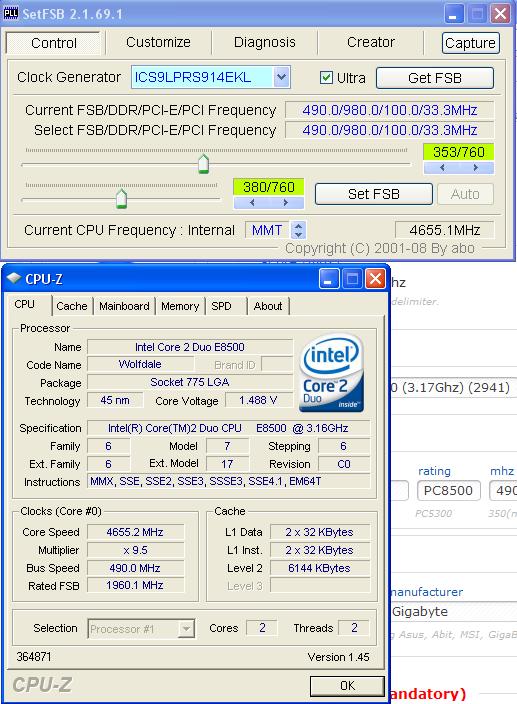Open the Memory tab in CPU-Z
This screenshot has height=704, width=517.
click(180, 306)
